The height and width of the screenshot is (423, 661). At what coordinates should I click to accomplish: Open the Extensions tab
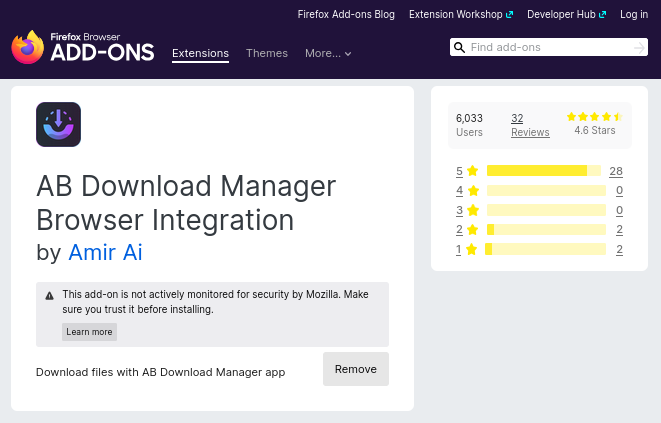[x=200, y=54]
